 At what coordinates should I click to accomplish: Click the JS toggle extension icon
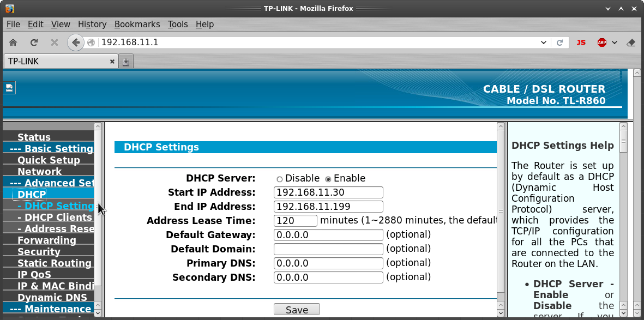[581, 43]
